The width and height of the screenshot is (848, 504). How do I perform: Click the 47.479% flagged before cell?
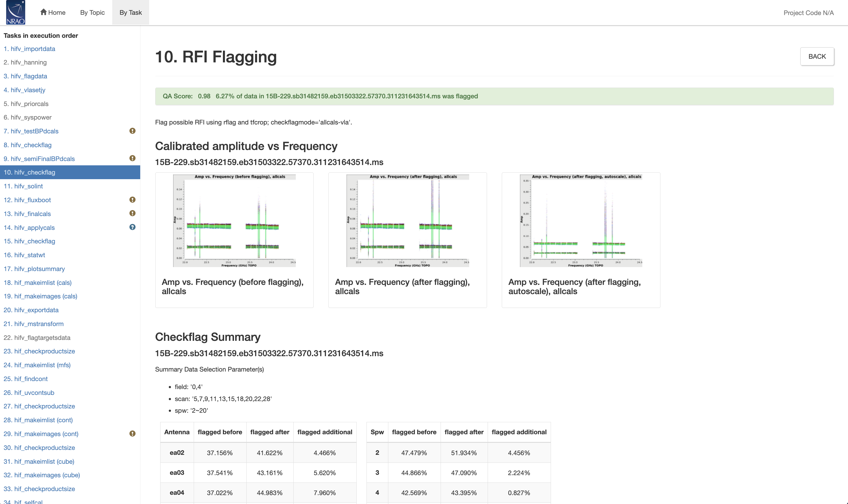tap(414, 453)
